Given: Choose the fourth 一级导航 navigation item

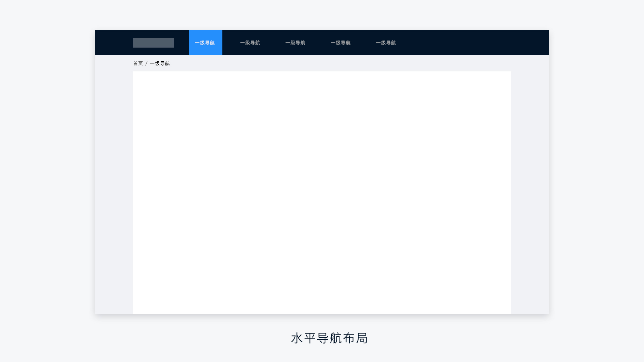Looking at the screenshot, I should pyautogui.click(x=340, y=43).
